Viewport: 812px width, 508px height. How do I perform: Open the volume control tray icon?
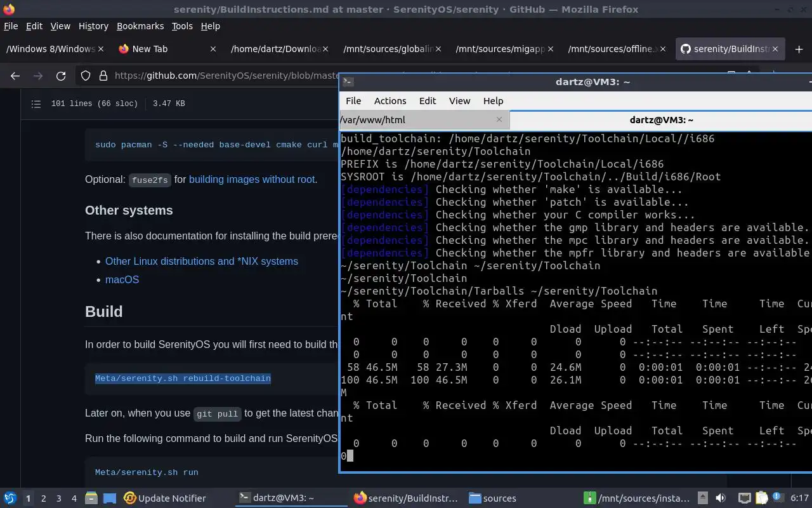point(721,498)
